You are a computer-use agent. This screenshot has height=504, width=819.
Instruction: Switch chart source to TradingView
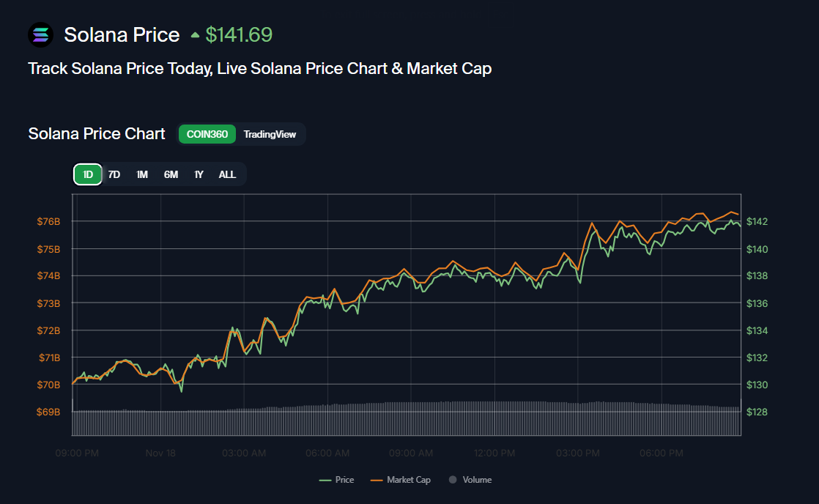tap(270, 134)
